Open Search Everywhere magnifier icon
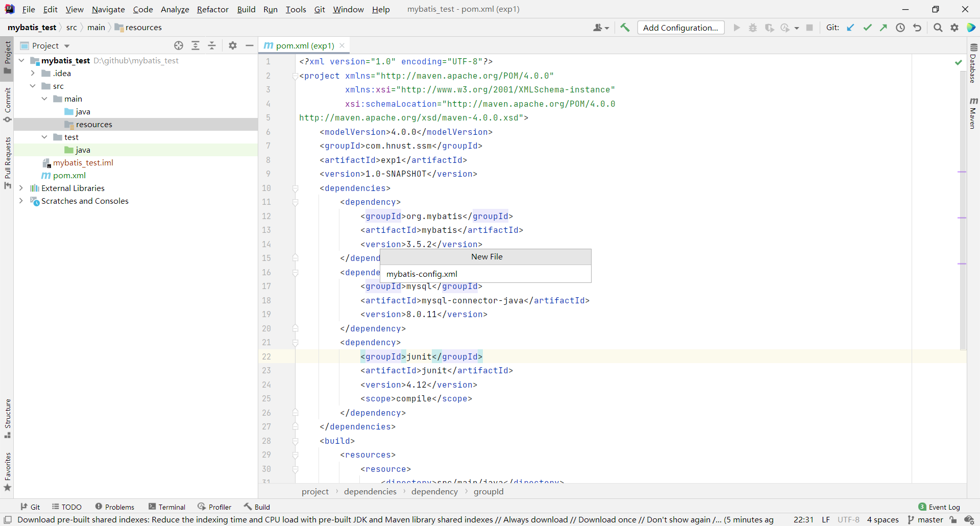980x526 pixels. pos(938,28)
